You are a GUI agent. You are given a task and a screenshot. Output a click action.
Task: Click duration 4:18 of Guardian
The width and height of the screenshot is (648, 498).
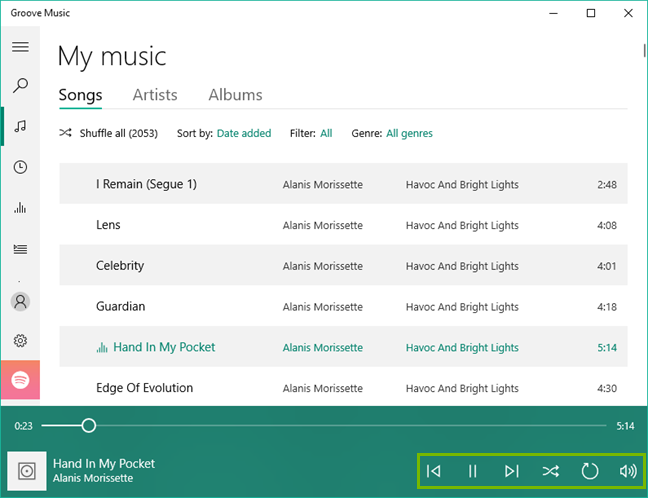[607, 307]
